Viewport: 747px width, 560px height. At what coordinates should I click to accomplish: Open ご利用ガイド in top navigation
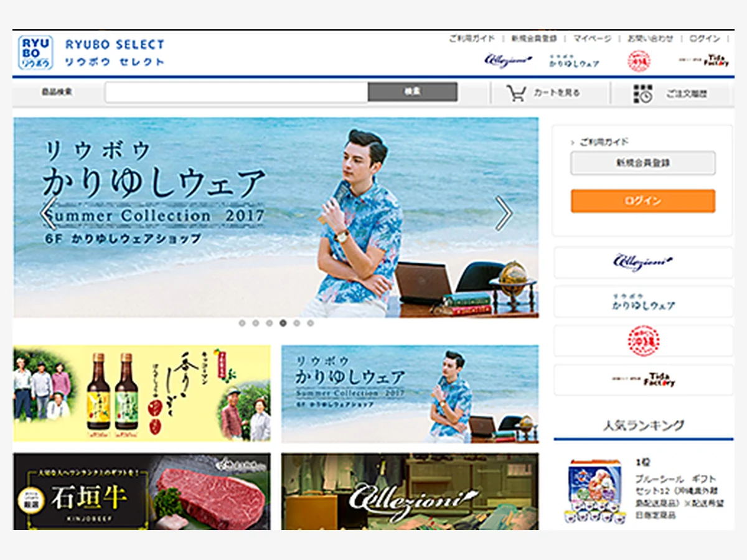click(472, 39)
